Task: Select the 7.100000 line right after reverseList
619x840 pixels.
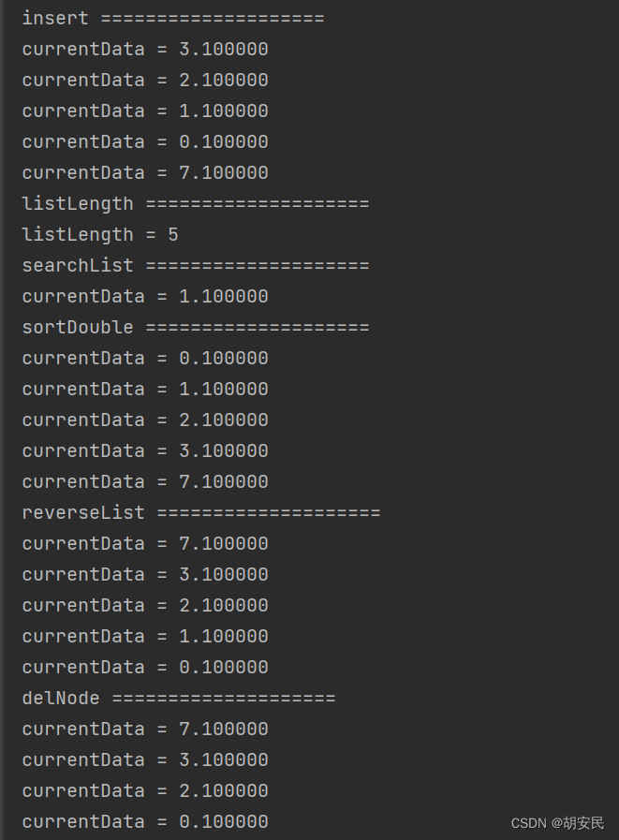Action: (x=145, y=543)
